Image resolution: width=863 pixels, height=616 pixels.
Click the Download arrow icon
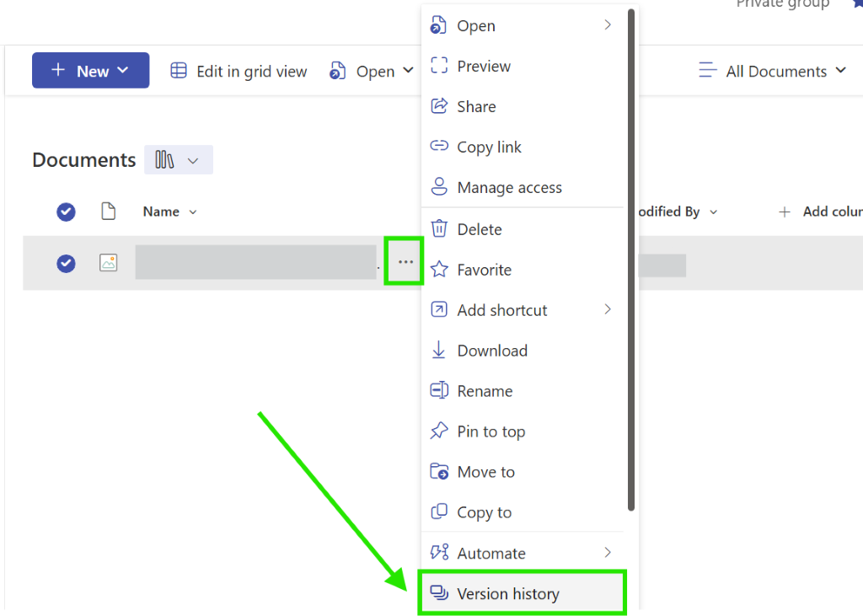(438, 350)
